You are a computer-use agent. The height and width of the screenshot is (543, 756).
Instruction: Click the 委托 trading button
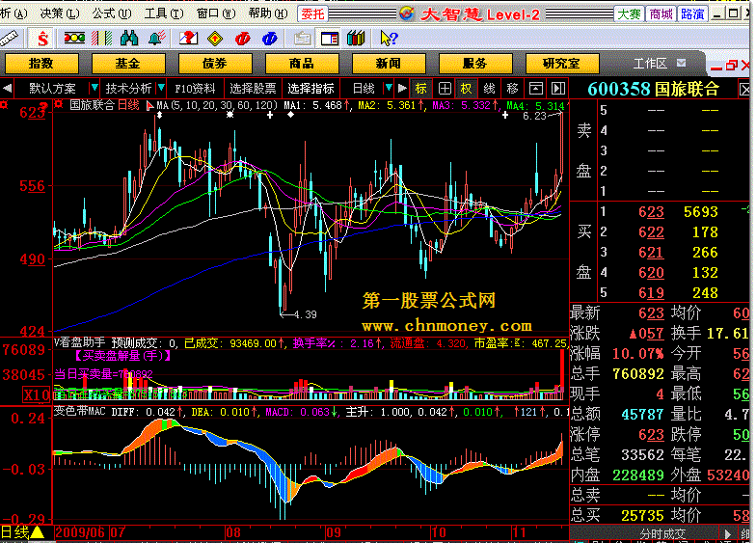tap(312, 14)
